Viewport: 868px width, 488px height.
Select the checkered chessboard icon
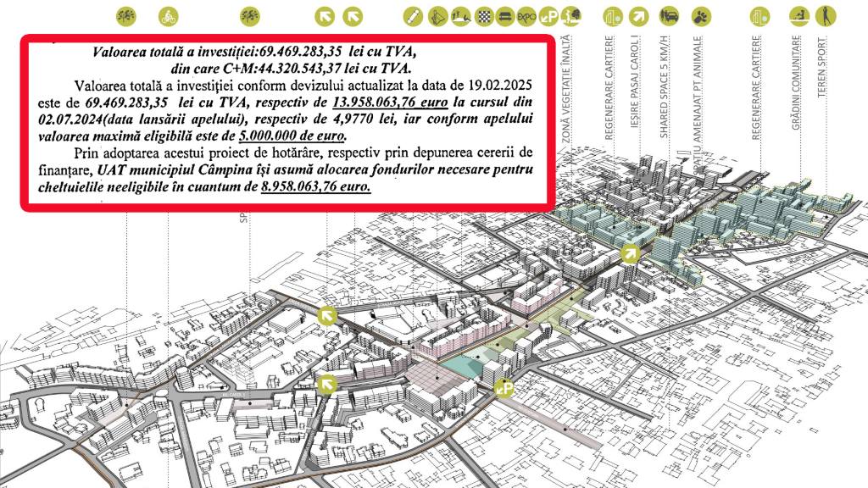(x=482, y=15)
